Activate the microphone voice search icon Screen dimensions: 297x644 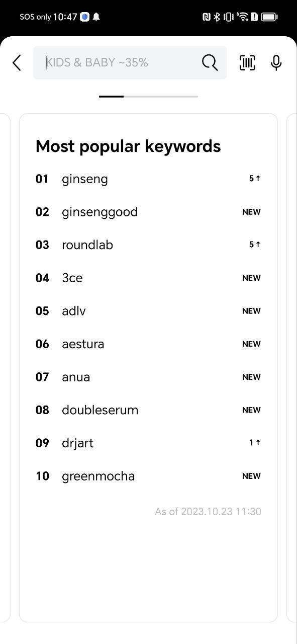coord(276,63)
